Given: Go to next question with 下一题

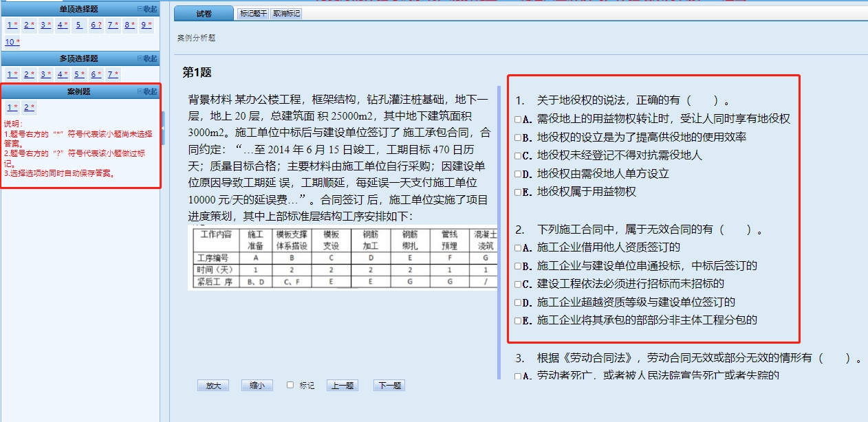Looking at the screenshot, I should (388, 386).
